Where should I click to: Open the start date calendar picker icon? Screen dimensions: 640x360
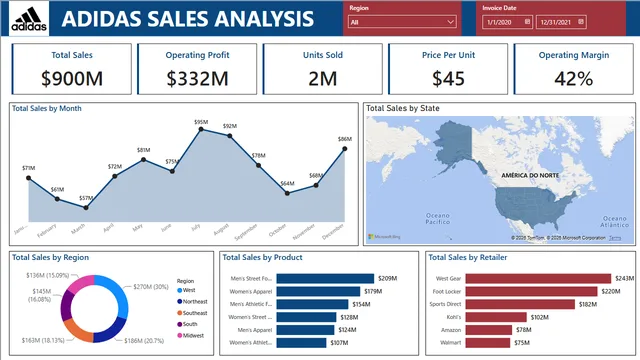pyautogui.click(x=527, y=22)
